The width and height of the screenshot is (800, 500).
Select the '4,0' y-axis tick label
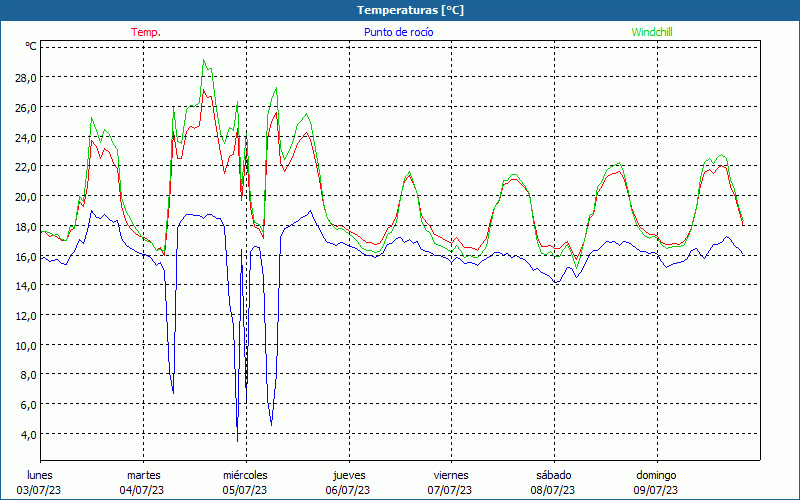click(x=29, y=434)
